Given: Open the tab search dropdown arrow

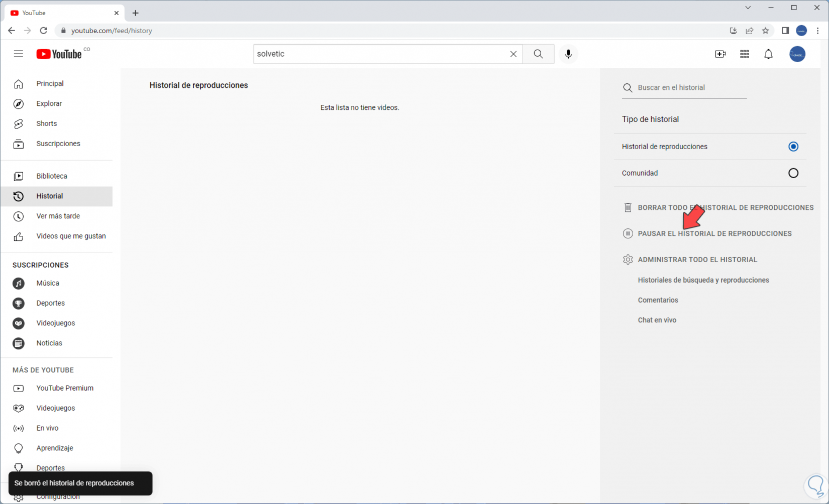Looking at the screenshot, I should (x=748, y=8).
